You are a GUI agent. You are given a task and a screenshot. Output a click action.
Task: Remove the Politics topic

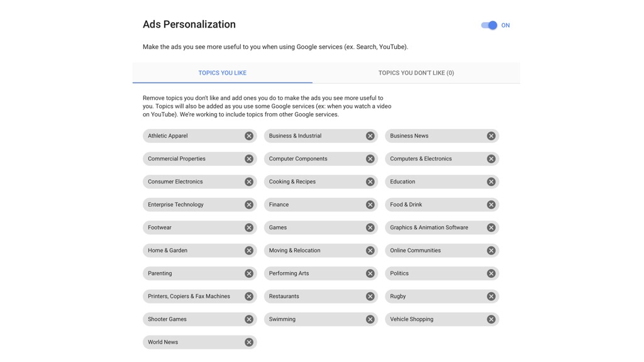(491, 274)
